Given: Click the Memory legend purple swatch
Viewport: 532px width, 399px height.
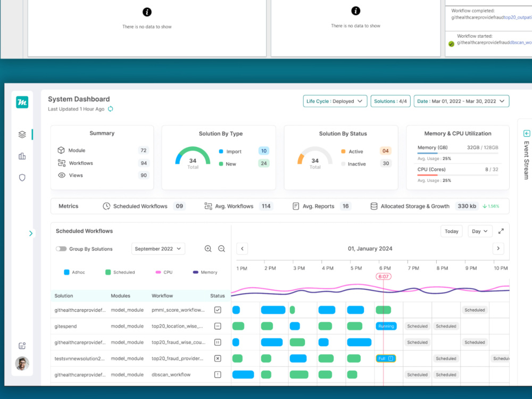Looking at the screenshot, I should tap(195, 272).
